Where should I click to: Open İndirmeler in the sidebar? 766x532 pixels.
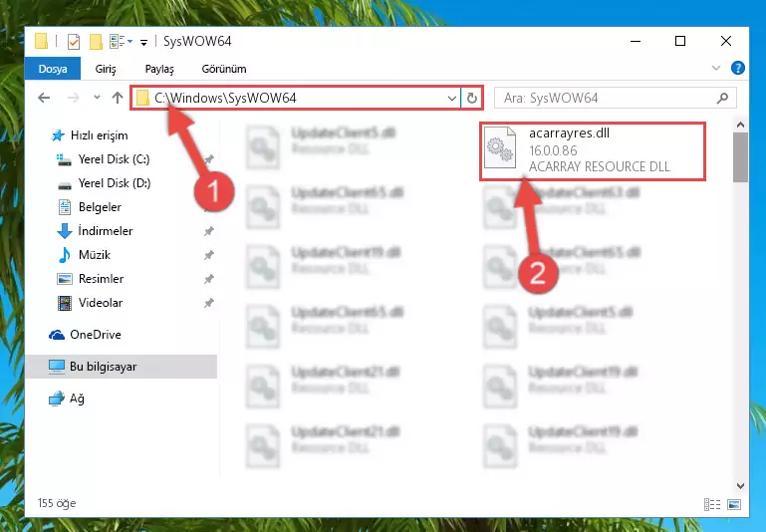(x=105, y=231)
